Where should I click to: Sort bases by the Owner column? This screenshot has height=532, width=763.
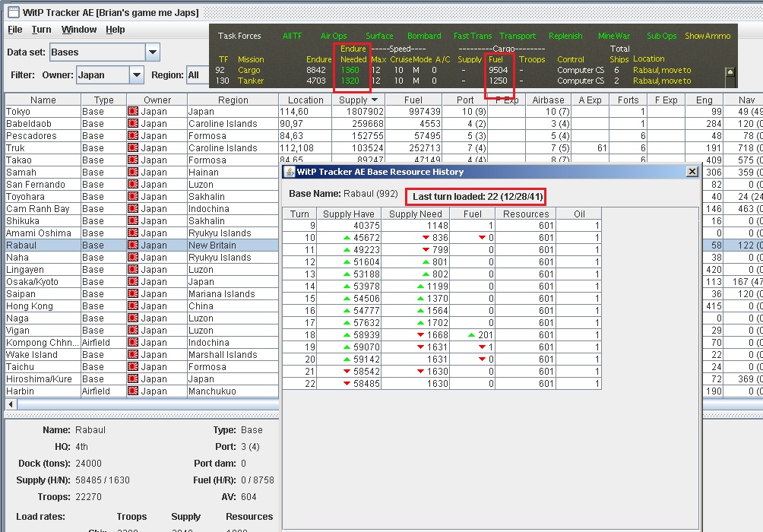pyautogui.click(x=157, y=100)
